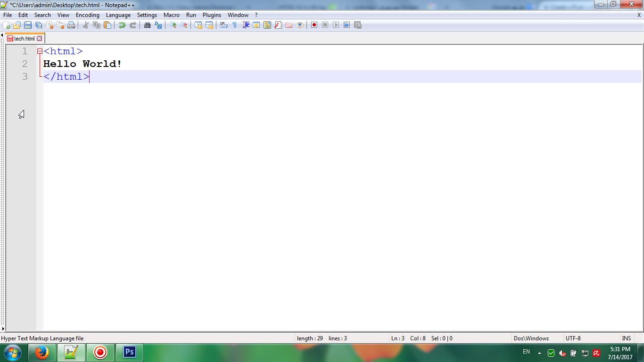Open the Encoding menu

pyautogui.click(x=88, y=15)
